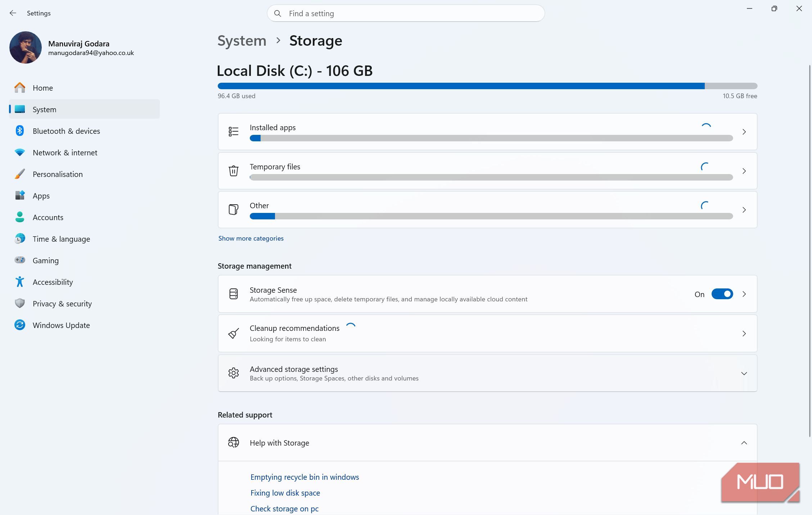Click the Time & language globe icon

20,238
